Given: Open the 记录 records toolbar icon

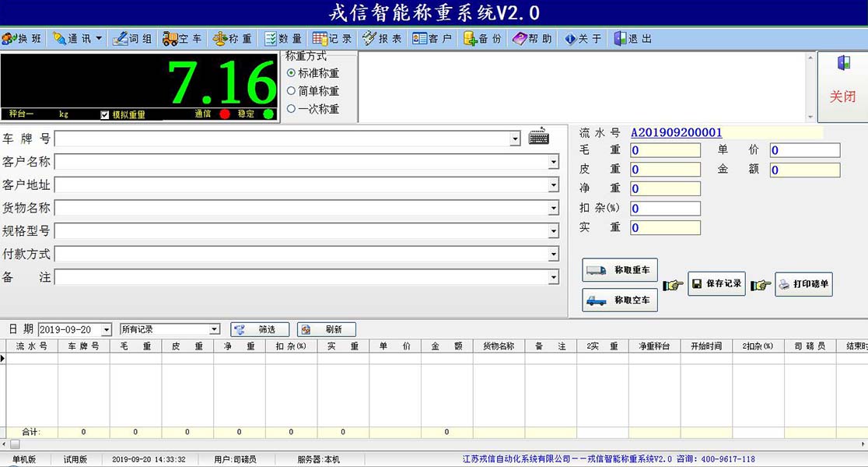Looking at the screenshot, I should point(320,39).
